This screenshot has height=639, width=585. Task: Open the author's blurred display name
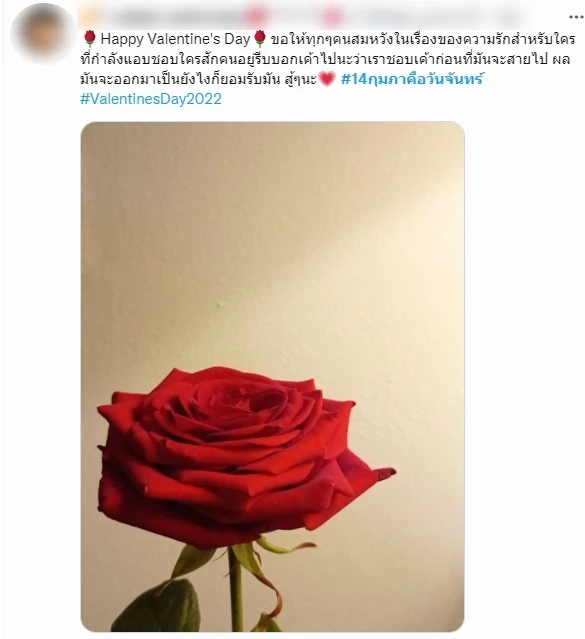click(x=171, y=17)
